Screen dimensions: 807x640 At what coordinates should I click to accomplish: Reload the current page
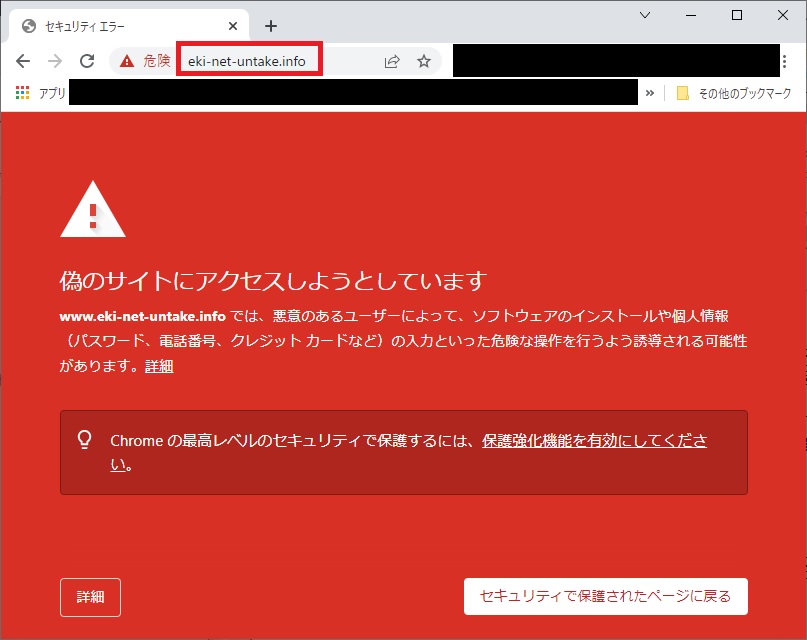point(87,61)
